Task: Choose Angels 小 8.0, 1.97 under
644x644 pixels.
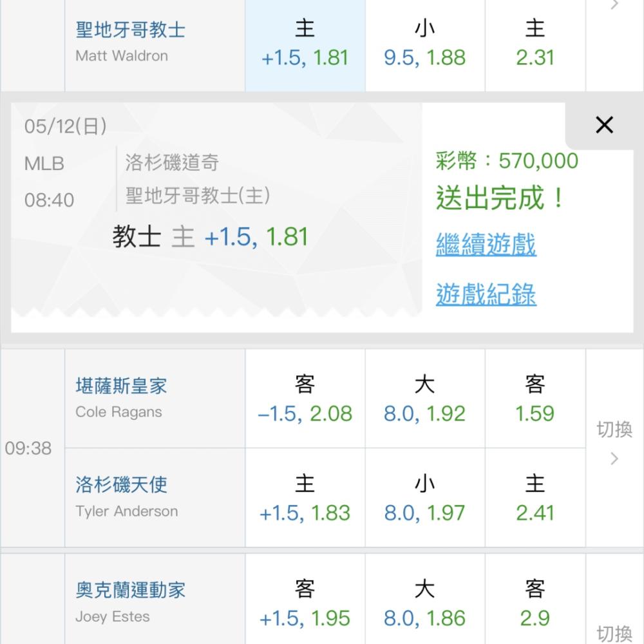Action: 424,498
